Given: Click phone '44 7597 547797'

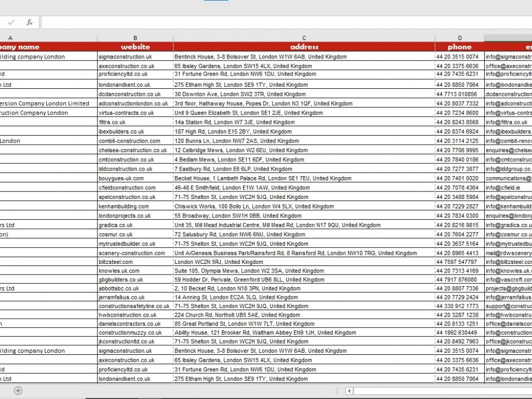Looking at the screenshot, I should point(456,262).
